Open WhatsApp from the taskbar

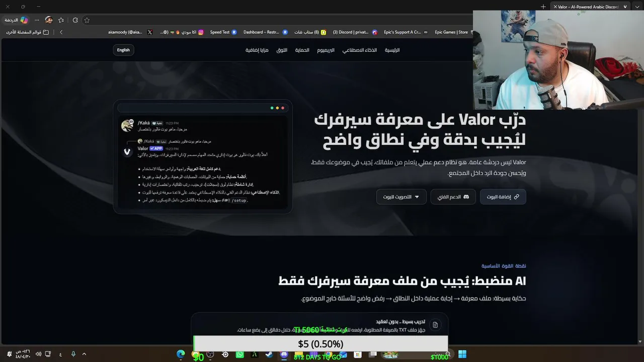[x=240, y=354]
